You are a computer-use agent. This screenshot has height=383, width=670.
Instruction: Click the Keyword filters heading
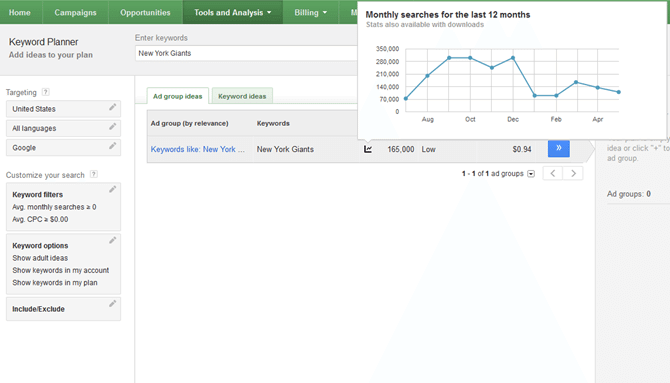click(38, 194)
